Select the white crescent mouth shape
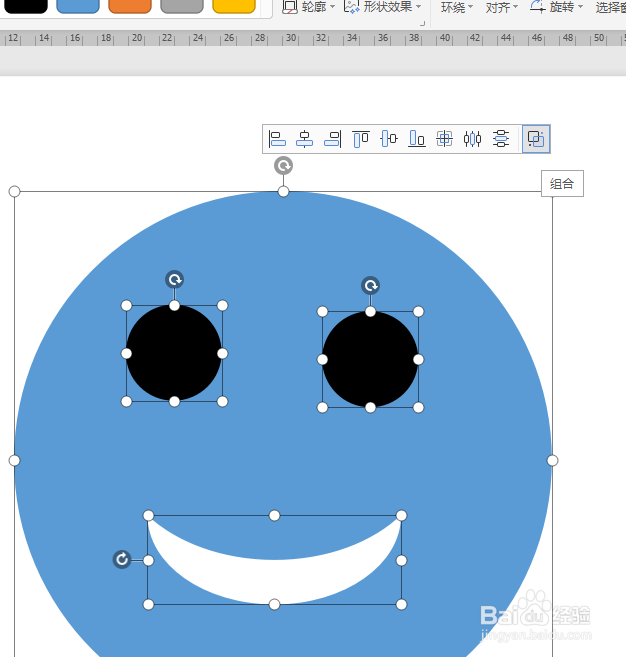This screenshot has width=626, height=657. [274, 580]
